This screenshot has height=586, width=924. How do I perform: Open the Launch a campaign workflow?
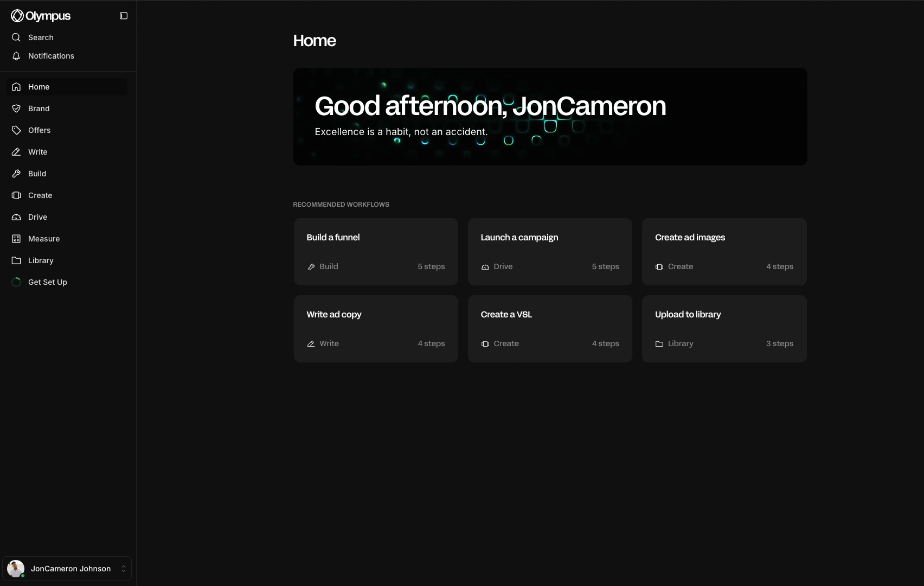click(x=549, y=252)
